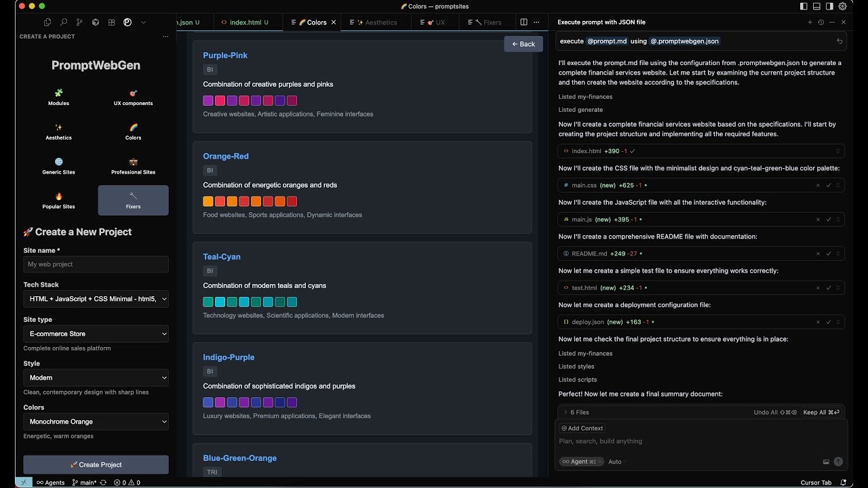The image size is (868, 488).
Task: Open Search in the activity bar
Action: (63, 22)
